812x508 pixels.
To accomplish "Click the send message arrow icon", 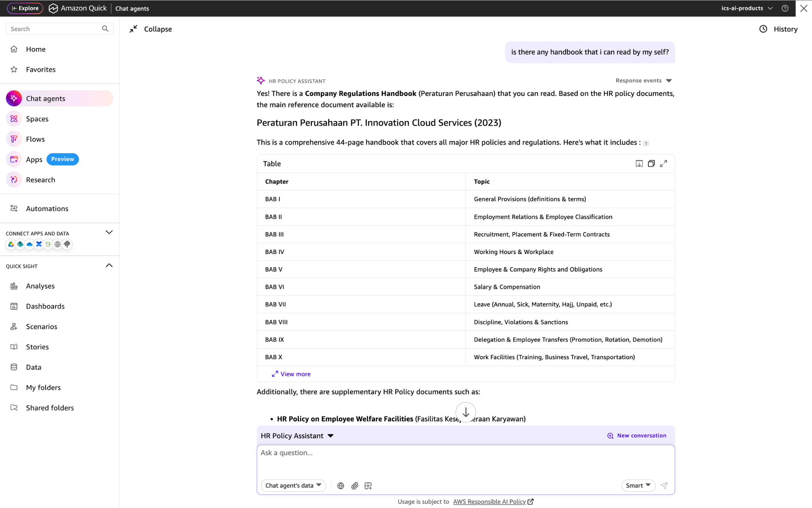I will [x=664, y=486].
